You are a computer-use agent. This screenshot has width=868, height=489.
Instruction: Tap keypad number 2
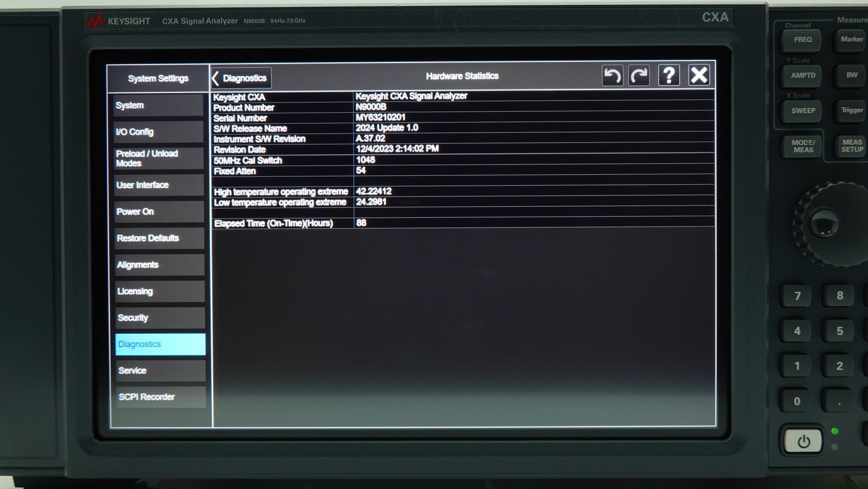point(840,366)
